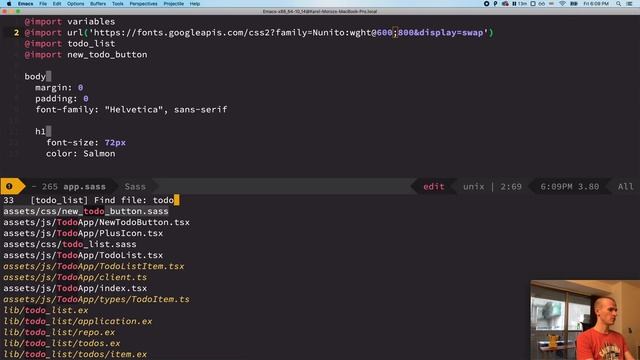Click the glasses menu bar icon

pos(542,4)
